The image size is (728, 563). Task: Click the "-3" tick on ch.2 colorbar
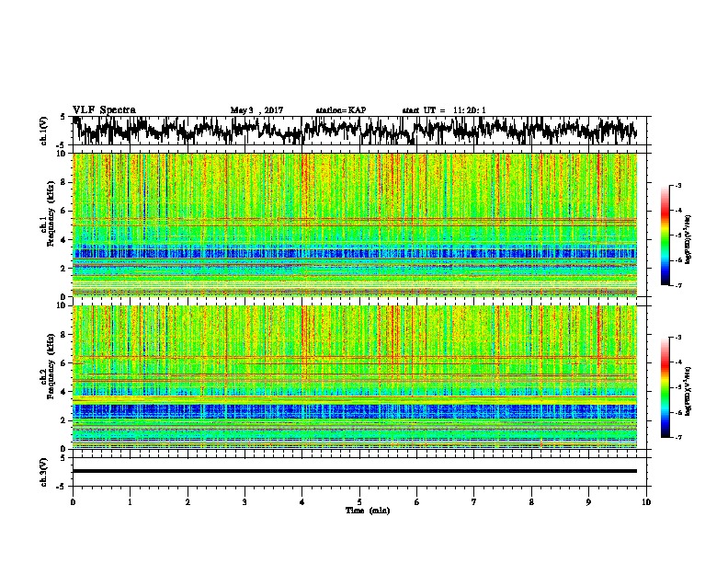tap(678, 338)
